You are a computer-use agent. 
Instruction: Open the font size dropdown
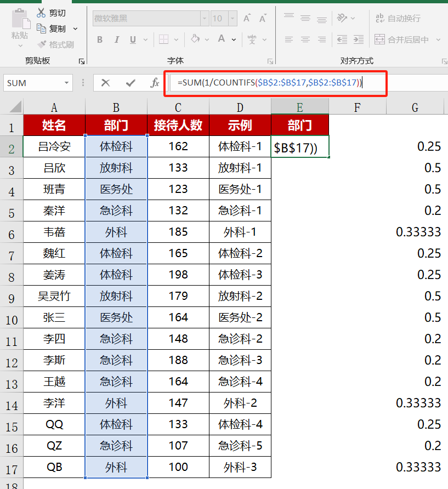(232, 19)
